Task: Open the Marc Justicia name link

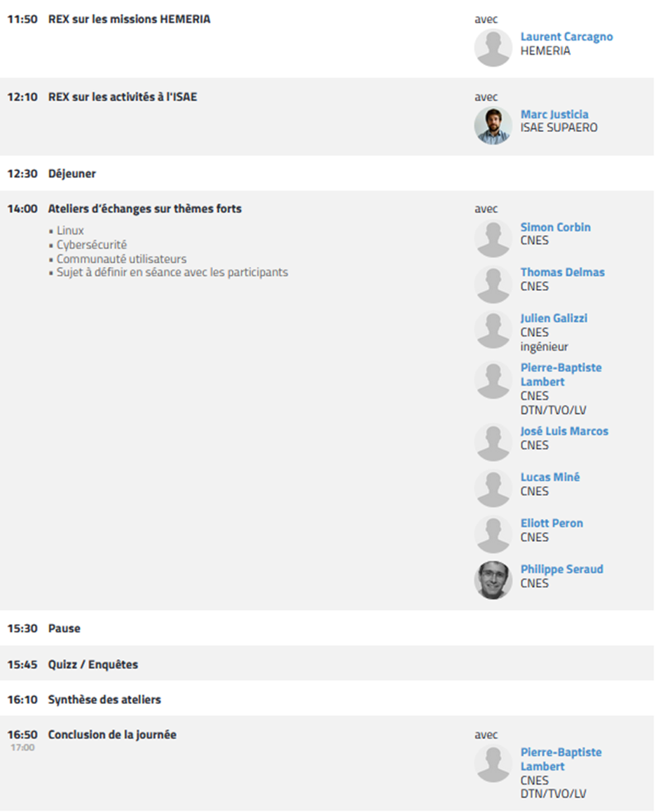Action: 554,114
